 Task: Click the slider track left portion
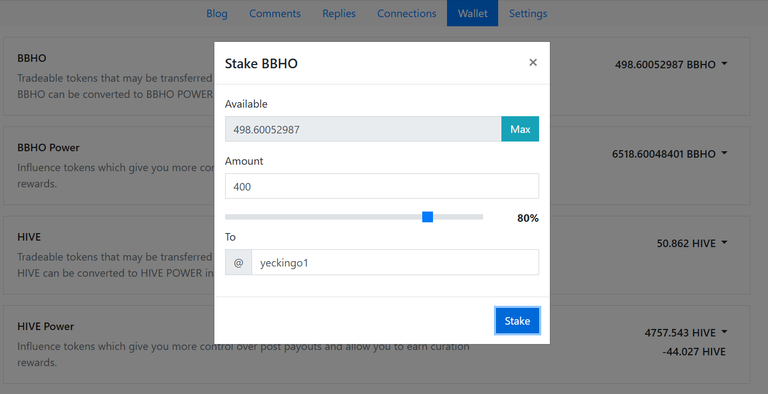323,217
